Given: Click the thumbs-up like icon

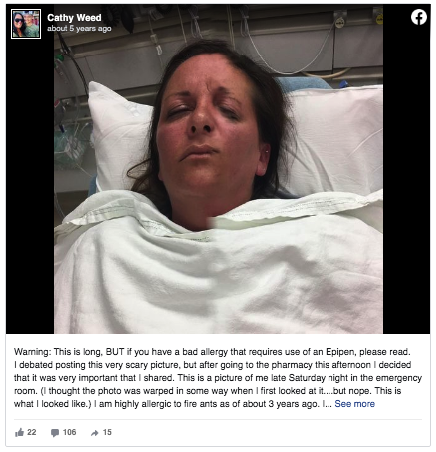Looking at the screenshot, I should (x=19, y=433).
